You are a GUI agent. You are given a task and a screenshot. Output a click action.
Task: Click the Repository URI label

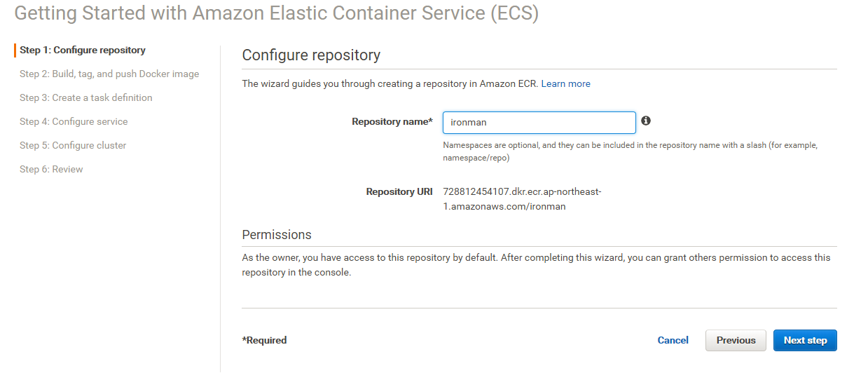(x=399, y=191)
